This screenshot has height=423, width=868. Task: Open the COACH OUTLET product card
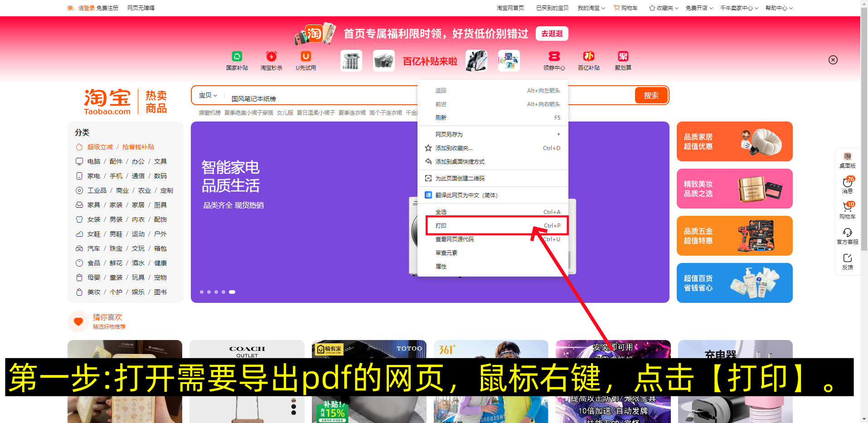coord(247,381)
